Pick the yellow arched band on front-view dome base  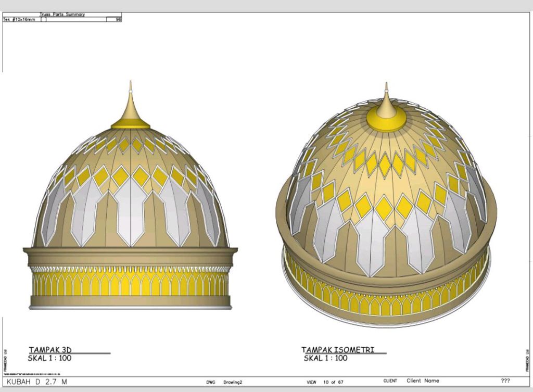[130, 284]
